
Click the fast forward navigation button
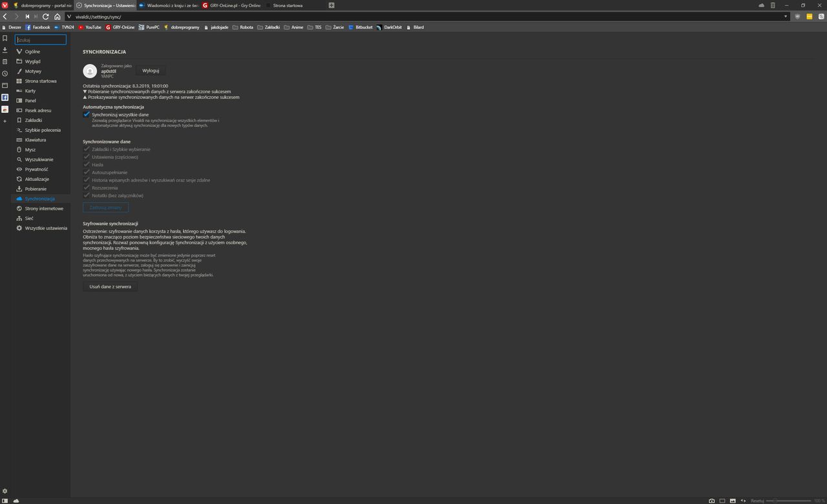pos(36,16)
